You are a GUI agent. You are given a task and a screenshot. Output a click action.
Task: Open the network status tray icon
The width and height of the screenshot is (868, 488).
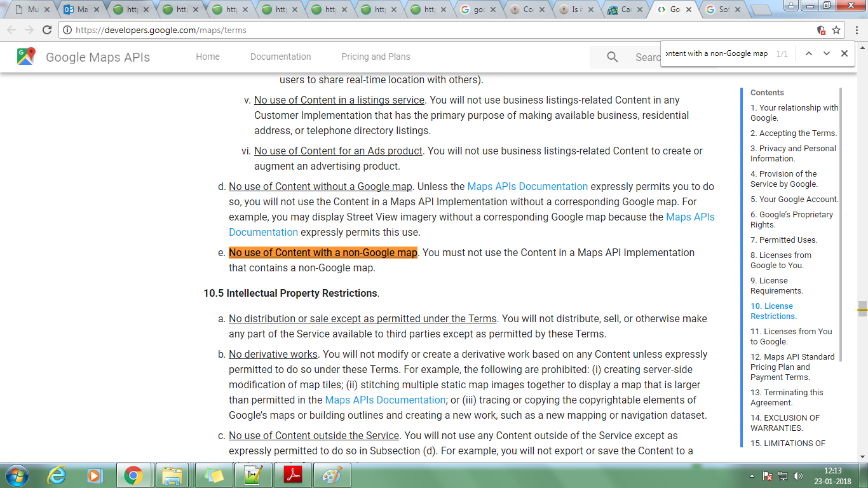point(783,476)
